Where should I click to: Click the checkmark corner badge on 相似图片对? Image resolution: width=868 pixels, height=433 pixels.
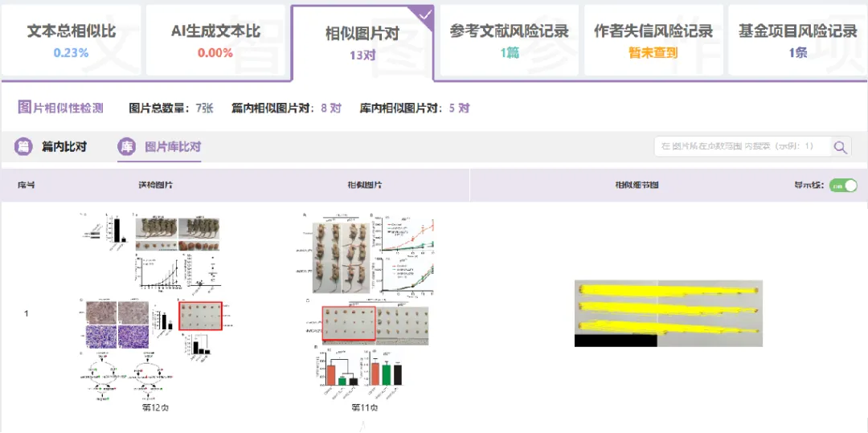425,14
